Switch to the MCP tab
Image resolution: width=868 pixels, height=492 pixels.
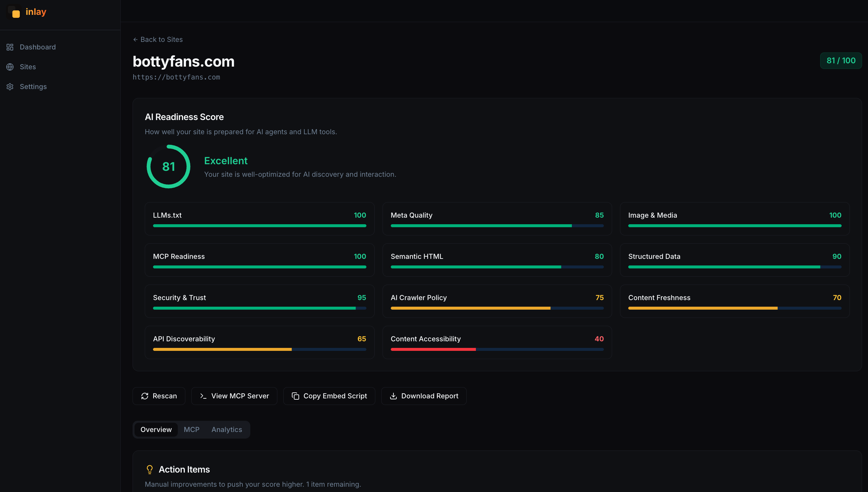tap(191, 429)
